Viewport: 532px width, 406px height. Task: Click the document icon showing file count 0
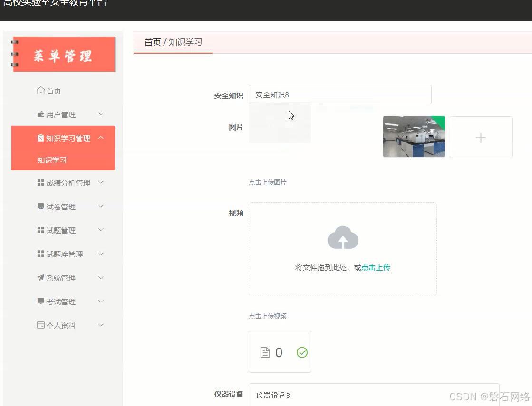click(266, 352)
